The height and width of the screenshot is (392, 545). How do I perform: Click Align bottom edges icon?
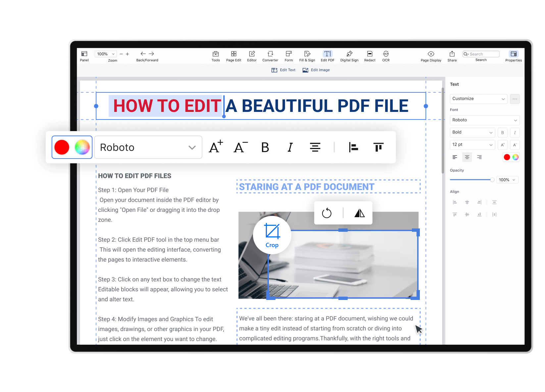point(479,215)
